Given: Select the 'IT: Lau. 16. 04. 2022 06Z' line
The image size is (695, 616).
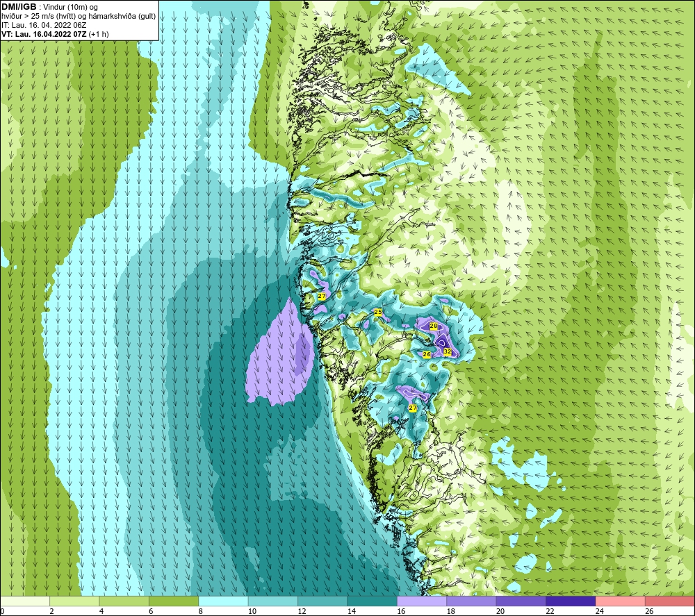Looking at the screenshot, I should tap(44, 25).
